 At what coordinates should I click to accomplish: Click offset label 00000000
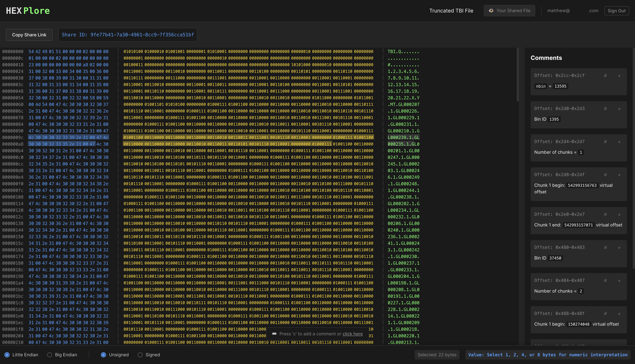13,51
